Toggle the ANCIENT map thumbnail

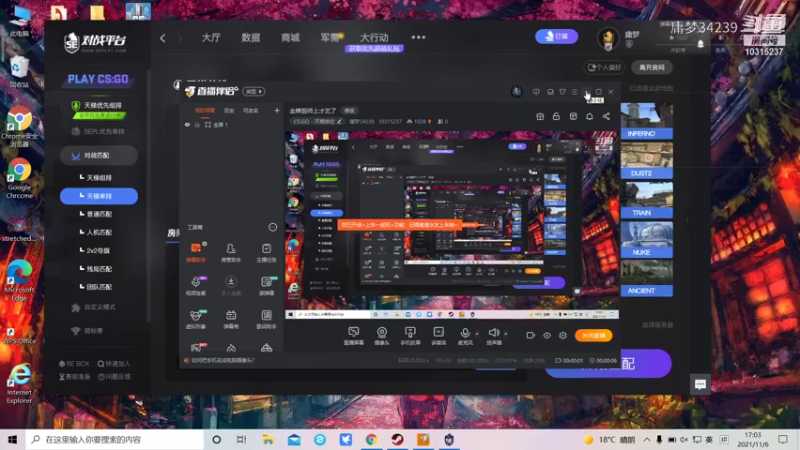tap(646, 279)
